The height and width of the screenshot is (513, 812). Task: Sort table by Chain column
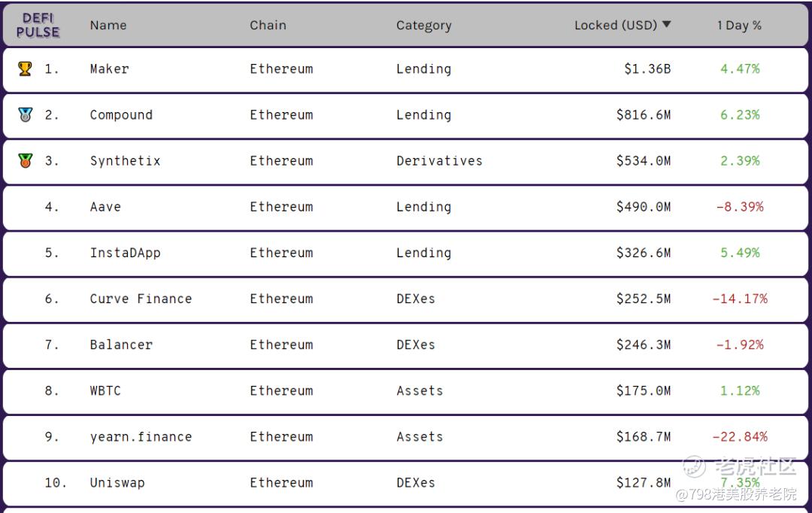click(x=268, y=25)
